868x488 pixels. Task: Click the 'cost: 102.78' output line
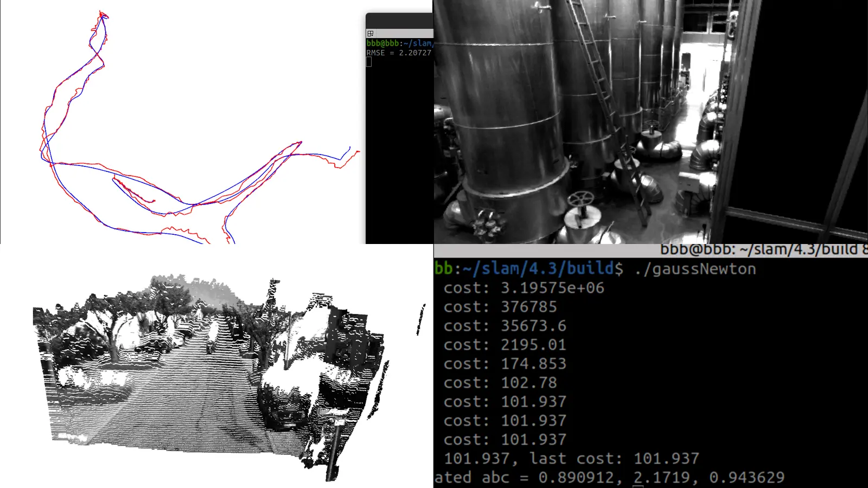coord(500,383)
